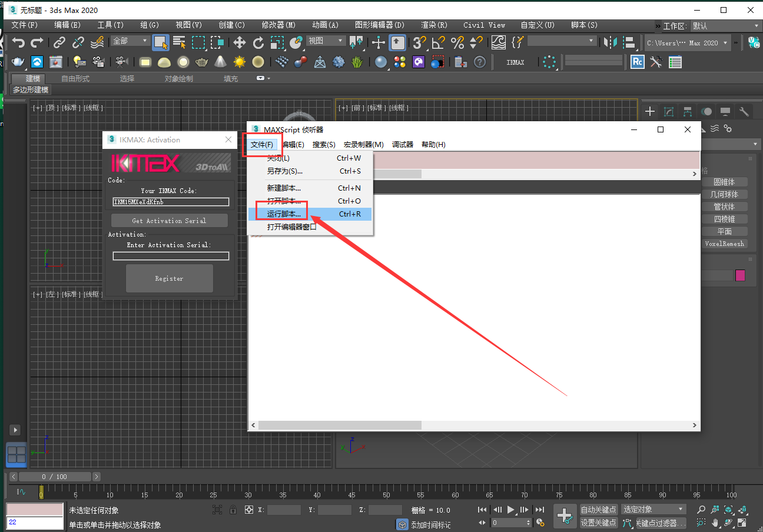
Task: Create a 圆锥体 primitive button
Action: click(x=724, y=182)
